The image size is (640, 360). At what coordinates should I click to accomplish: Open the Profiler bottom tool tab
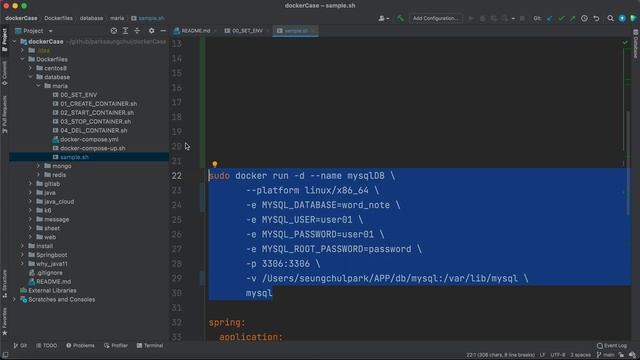click(x=116, y=346)
